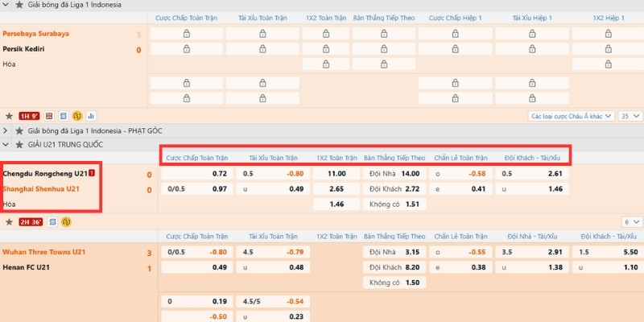Click the red card badge beside Chengdu Rongcheng U21
The height and width of the screenshot is (322, 644).
coord(92,173)
